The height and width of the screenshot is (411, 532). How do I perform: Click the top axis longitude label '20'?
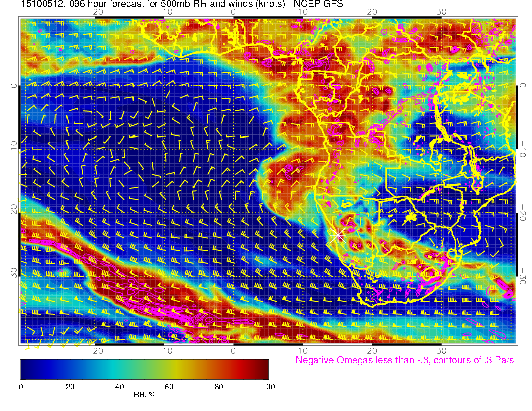pyautogui.click(x=372, y=12)
